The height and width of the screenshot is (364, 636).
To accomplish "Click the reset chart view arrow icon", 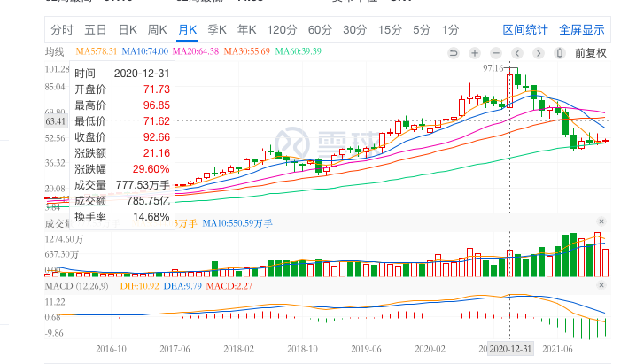I will [x=454, y=53].
